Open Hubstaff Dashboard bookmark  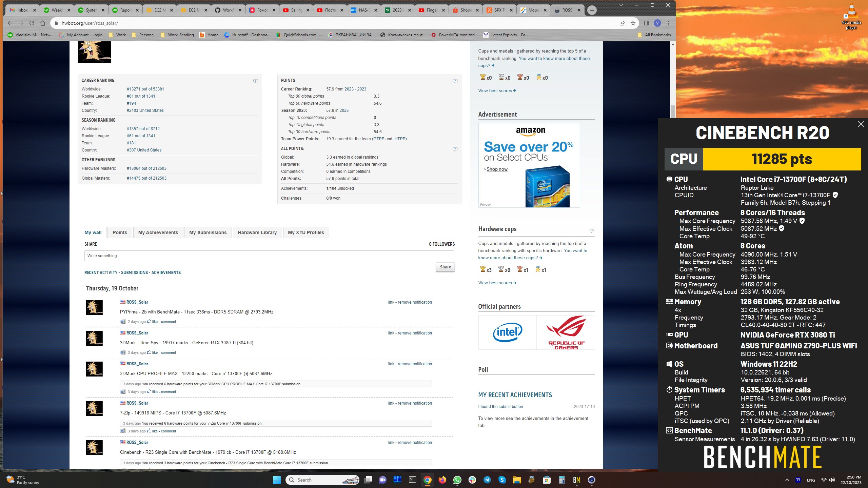[x=247, y=35]
